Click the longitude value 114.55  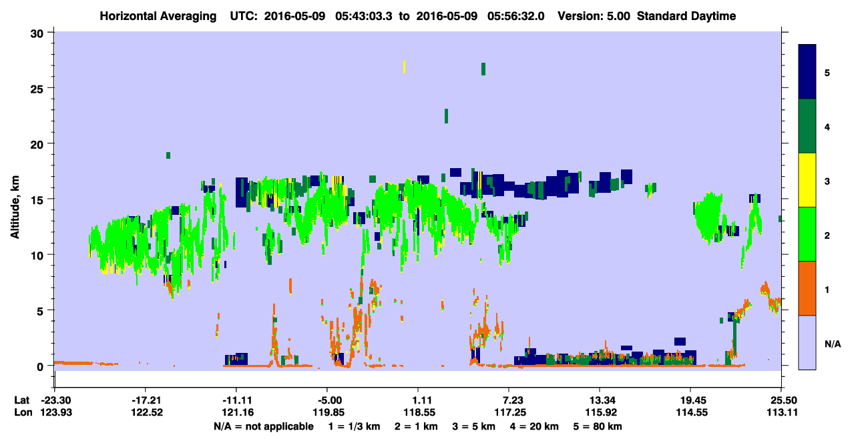[690, 412]
